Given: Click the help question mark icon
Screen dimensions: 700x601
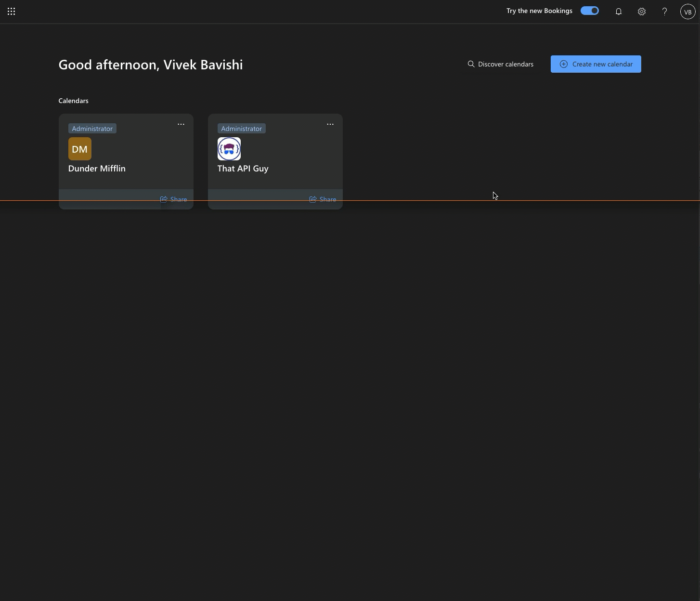Looking at the screenshot, I should [x=664, y=12].
